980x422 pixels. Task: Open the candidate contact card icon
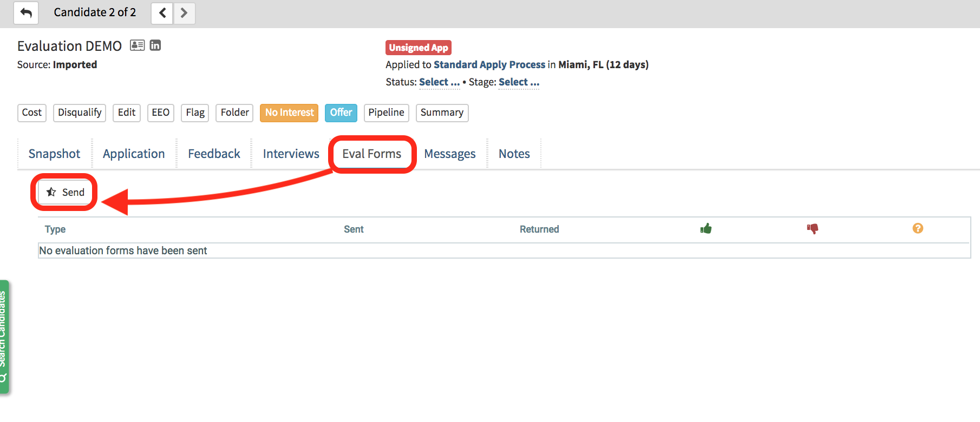(x=138, y=45)
